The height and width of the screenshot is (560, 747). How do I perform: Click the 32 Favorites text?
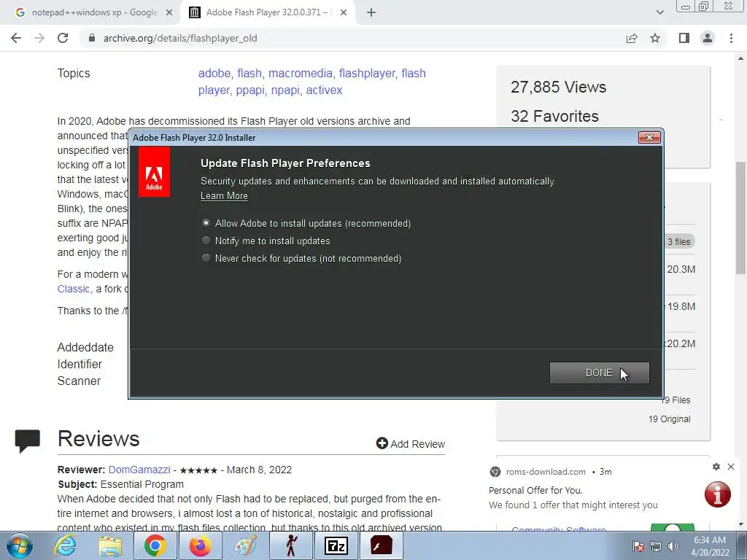coord(554,116)
